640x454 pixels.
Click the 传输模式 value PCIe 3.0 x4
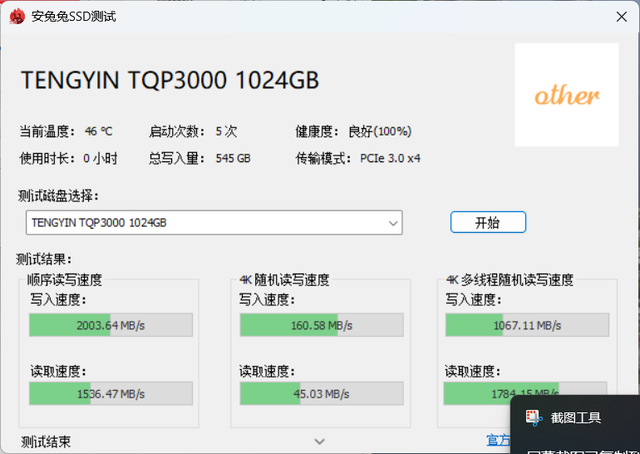(390, 158)
